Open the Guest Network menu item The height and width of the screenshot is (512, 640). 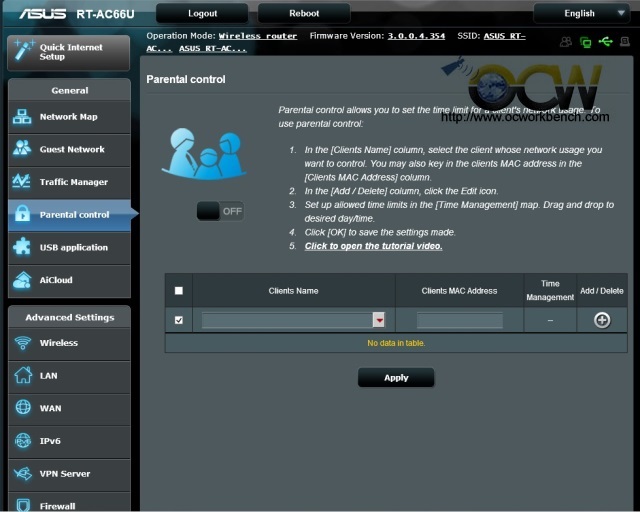coord(69,149)
